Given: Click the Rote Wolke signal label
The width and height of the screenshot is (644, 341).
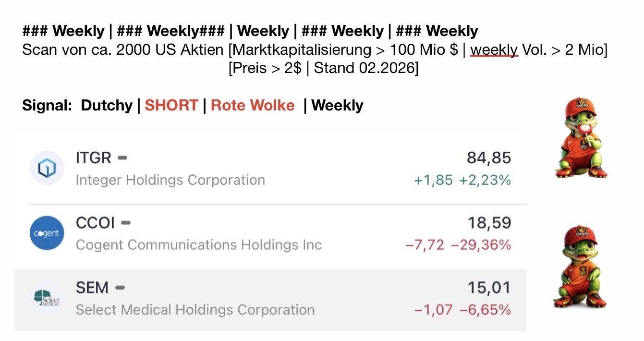Looking at the screenshot, I should [x=253, y=105].
